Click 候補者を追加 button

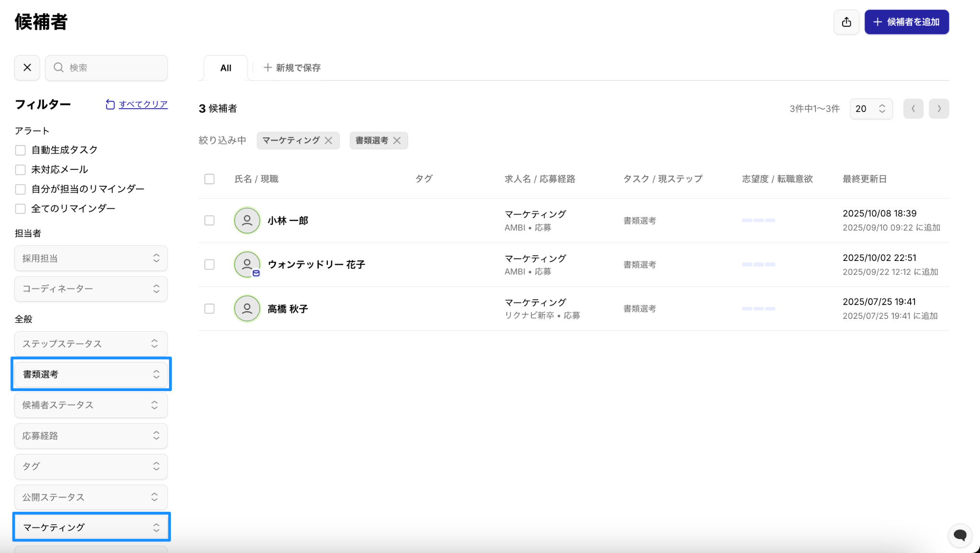[906, 22]
